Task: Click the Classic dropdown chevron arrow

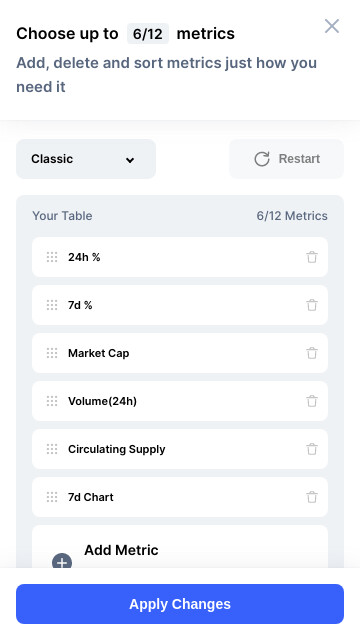Action: click(x=130, y=160)
